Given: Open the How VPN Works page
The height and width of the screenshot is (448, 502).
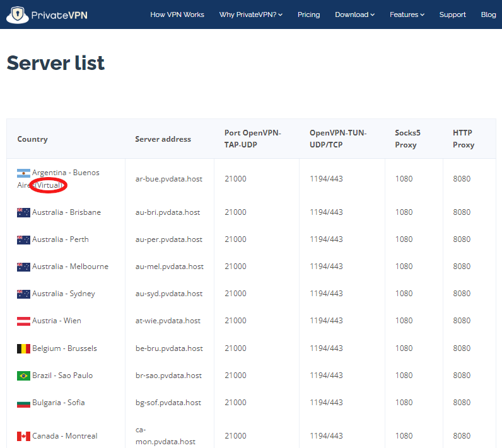Looking at the screenshot, I should click(x=177, y=14).
